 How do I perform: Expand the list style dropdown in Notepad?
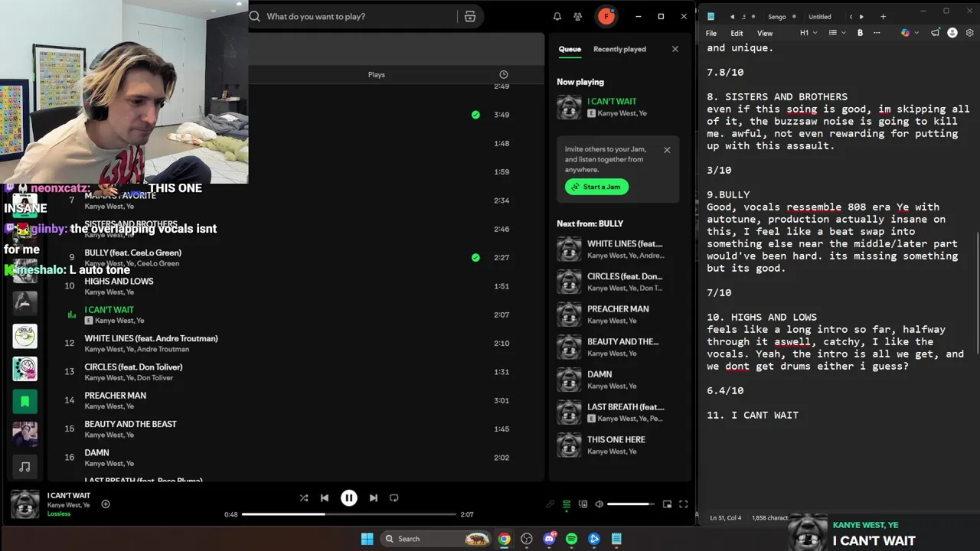tap(838, 33)
